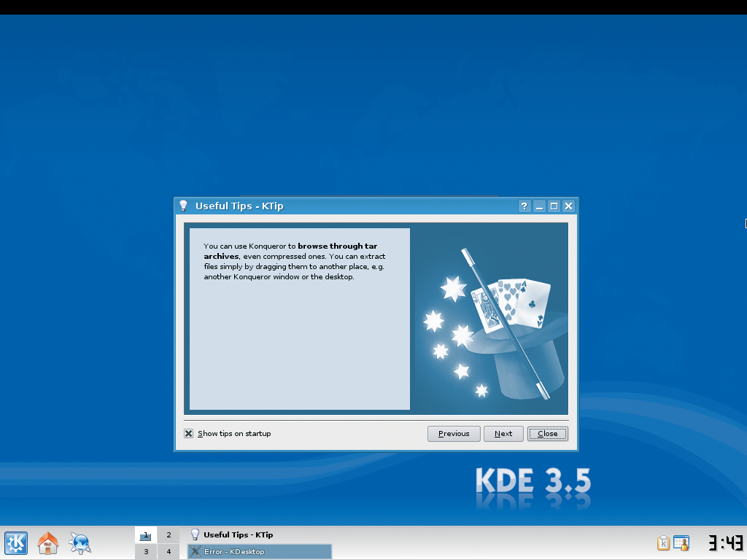This screenshot has height=560, width=747.
Task: Click the panel clock showing 3:43
Action: tap(725, 542)
